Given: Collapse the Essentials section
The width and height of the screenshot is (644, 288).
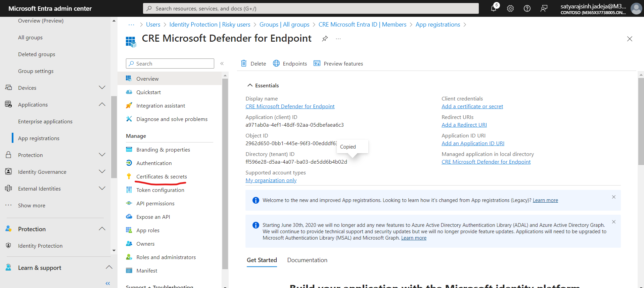Looking at the screenshot, I should tap(250, 85).
